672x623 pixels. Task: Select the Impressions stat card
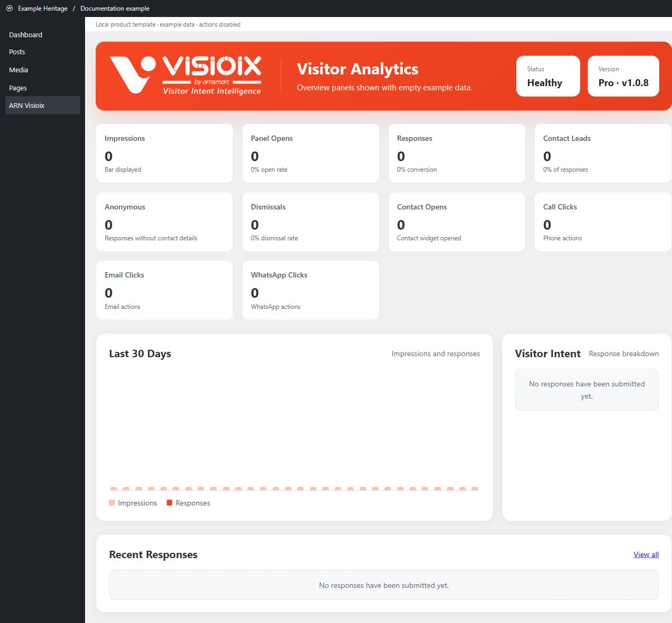(165, 154)
